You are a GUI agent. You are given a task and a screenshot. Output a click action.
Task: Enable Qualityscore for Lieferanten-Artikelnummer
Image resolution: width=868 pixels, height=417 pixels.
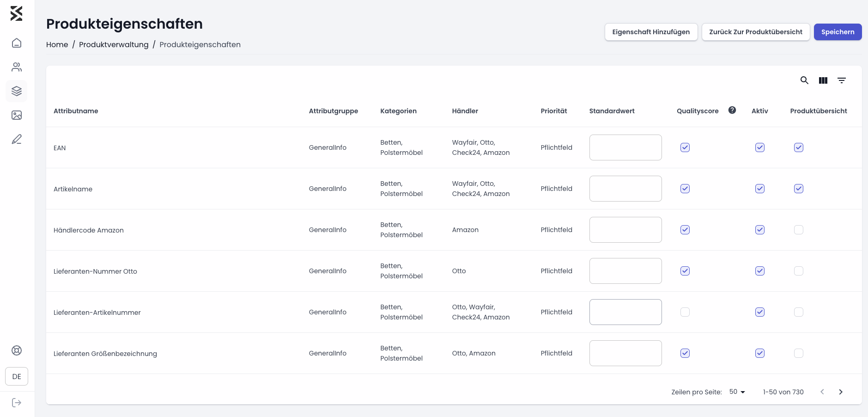[x=685, y=312]
